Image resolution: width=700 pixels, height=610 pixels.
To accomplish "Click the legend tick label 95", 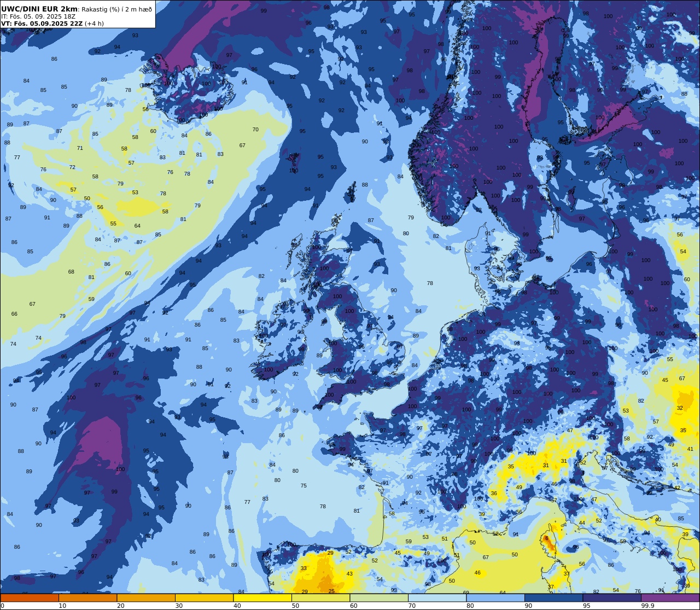I will pyautogui.click(x=586, y=606).
